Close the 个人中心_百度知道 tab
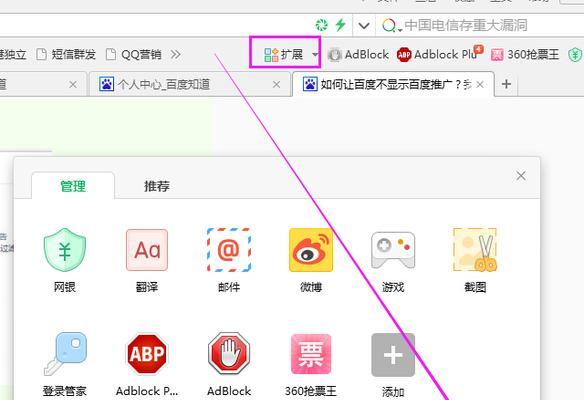Screen dimensions: 584x400 (x=276, y=85)
